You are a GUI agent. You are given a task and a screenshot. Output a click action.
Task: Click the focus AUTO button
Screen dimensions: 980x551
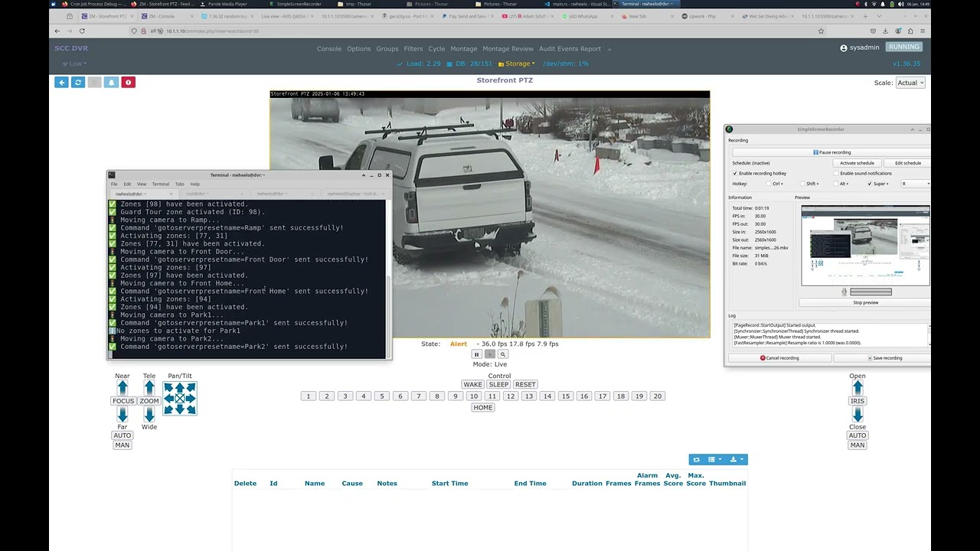click(x=122, y=435)
